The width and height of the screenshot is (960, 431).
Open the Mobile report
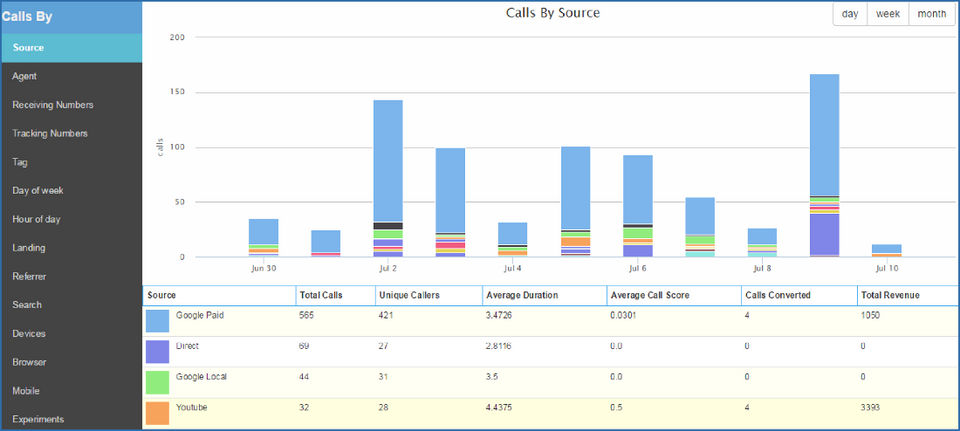click(x=72, y=391)
